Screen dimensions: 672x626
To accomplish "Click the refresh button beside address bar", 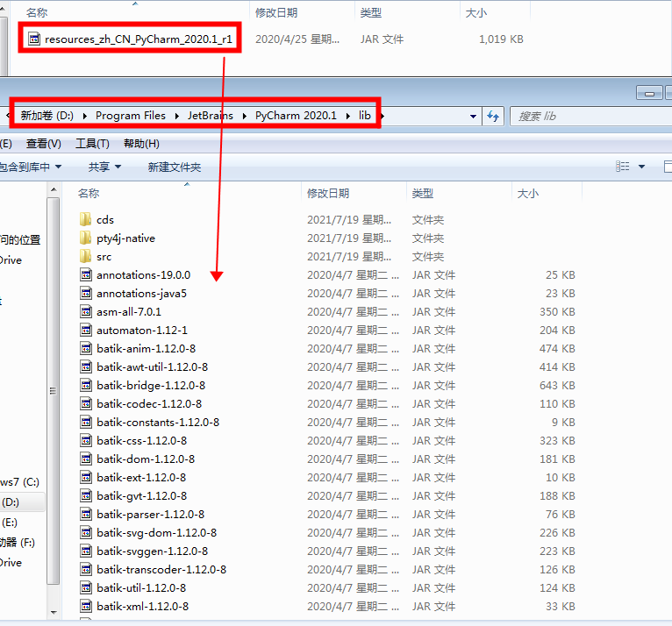I will [x=493, y=116].
